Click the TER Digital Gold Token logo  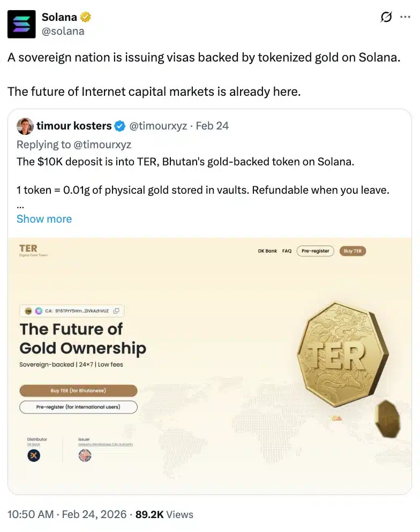click(x=28, y=250)
